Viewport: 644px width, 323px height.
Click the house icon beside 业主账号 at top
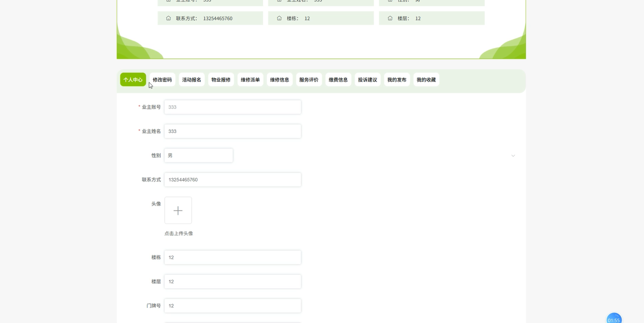click(x=168, y=0)
